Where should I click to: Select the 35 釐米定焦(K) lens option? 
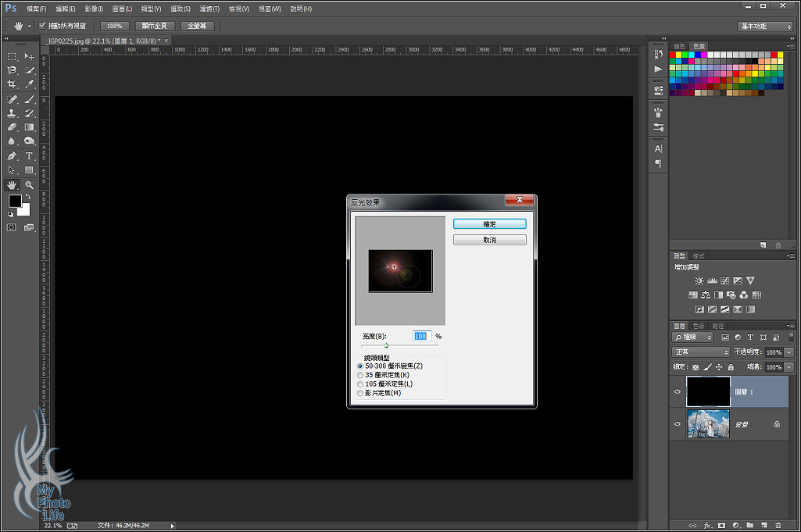tap(360, 375)
